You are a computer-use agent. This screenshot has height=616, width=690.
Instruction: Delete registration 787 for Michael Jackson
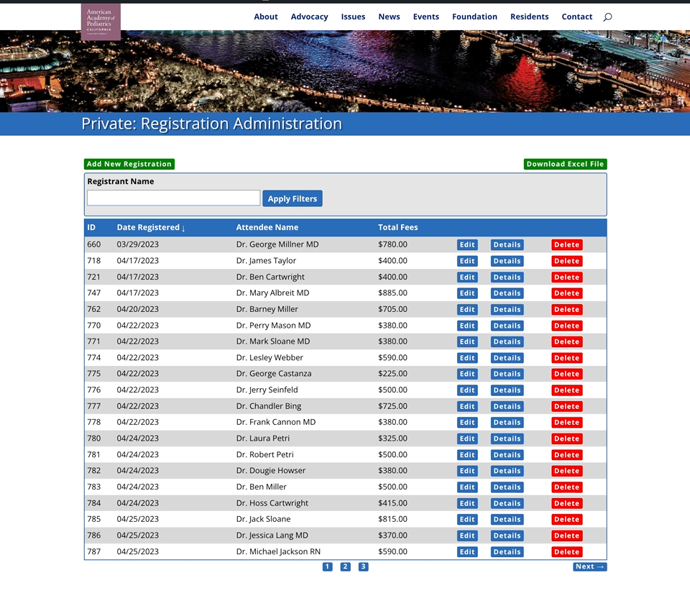pos(567,552)
